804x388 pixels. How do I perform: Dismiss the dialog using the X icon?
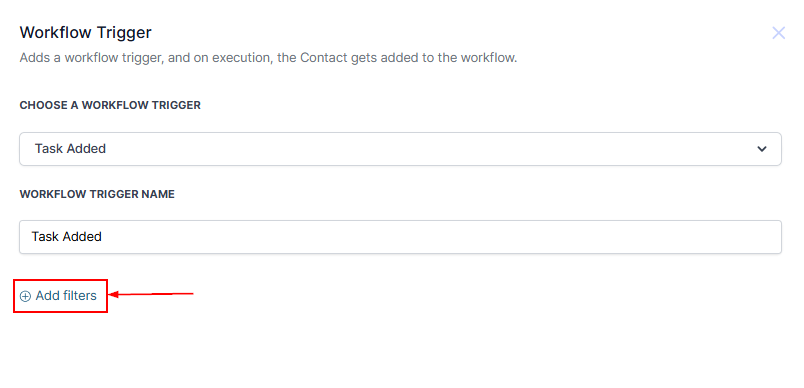778,33
